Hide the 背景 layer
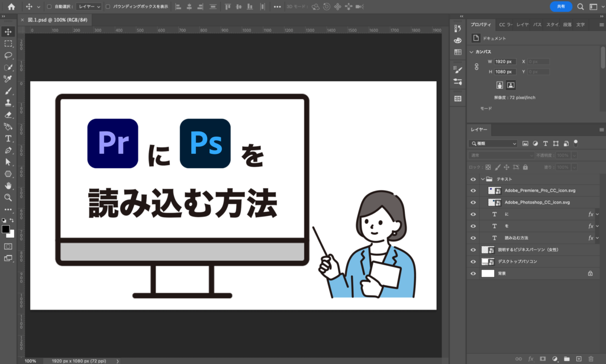This screenshot has height=364, width=606. click(x=473, y=273)
